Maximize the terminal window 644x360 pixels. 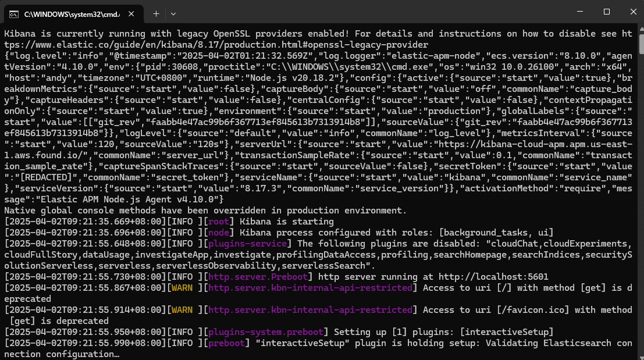(607, 12)
